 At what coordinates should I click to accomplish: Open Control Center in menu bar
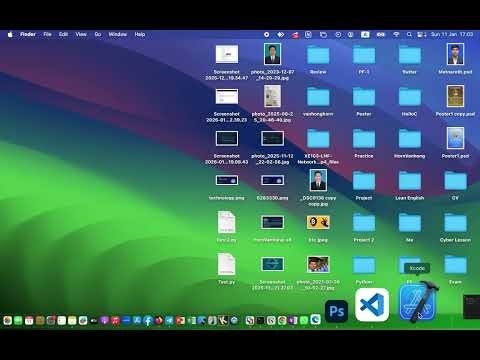pos(422,34)
